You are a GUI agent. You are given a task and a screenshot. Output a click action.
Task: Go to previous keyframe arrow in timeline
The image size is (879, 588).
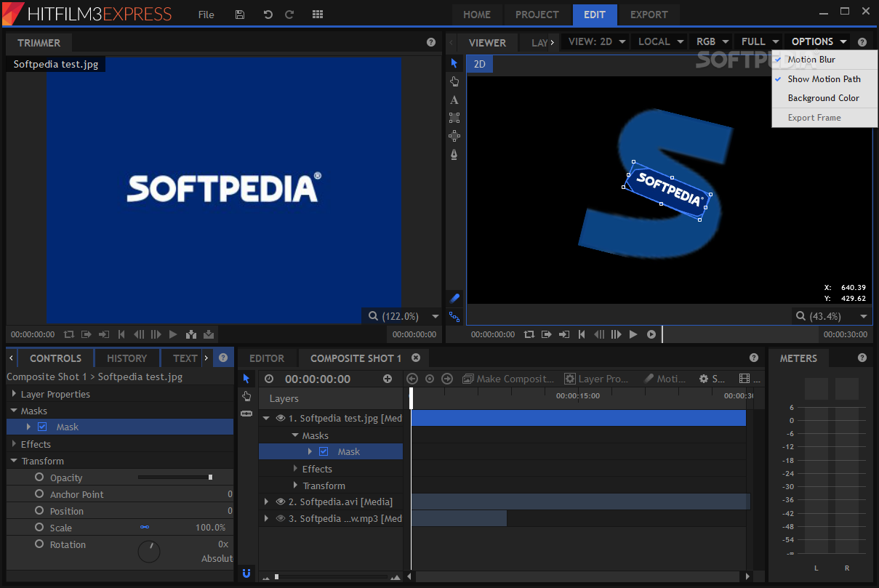click(x=412, y=379)
